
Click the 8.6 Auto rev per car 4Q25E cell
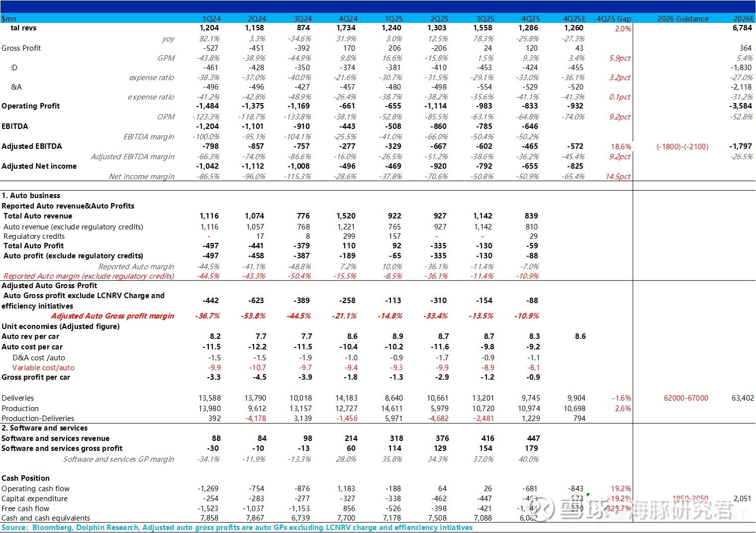(580, 336)
